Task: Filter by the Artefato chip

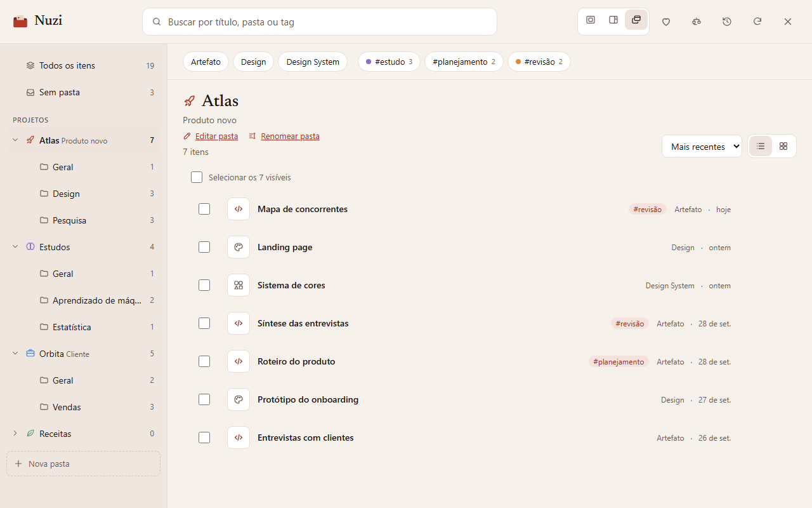Action: tap(206, 62)
